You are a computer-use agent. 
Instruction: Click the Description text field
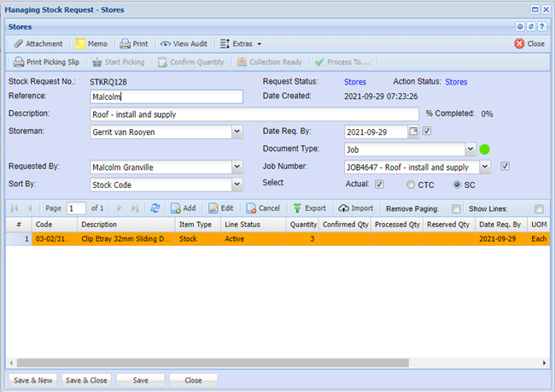254,114
